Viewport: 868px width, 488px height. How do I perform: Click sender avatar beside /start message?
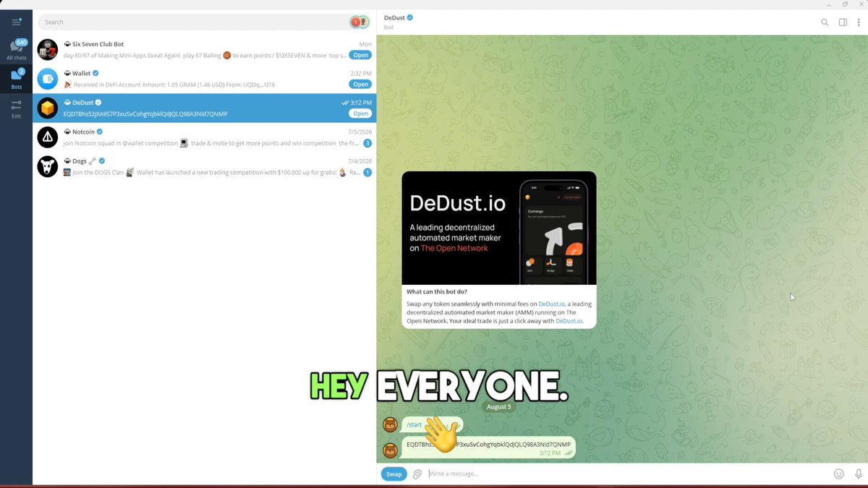pyautogui.click(x=390, y=424)
